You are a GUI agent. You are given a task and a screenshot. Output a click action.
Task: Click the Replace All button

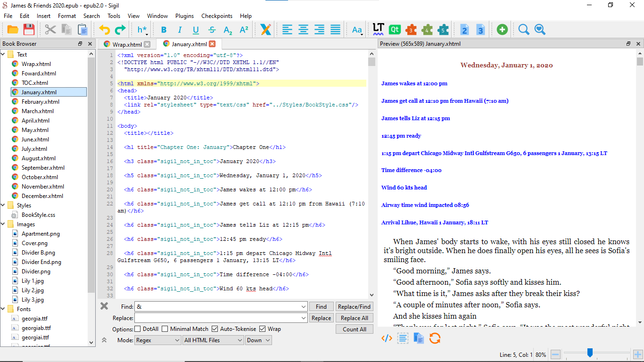coord(354,318)
